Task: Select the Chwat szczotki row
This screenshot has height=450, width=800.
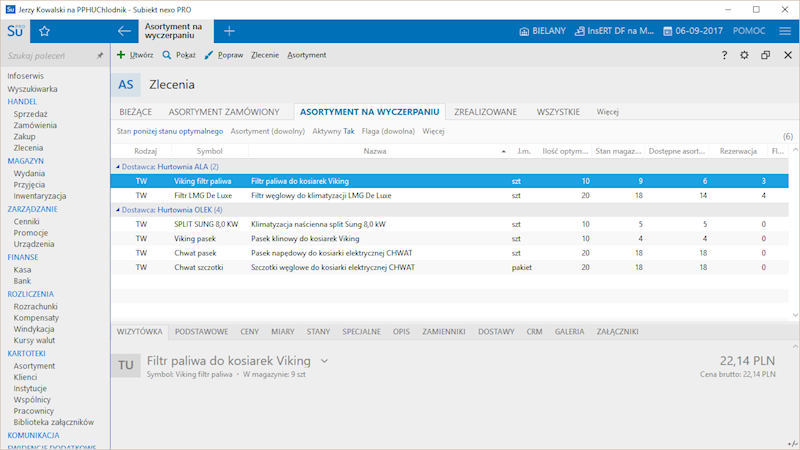Action: point(449,267)
